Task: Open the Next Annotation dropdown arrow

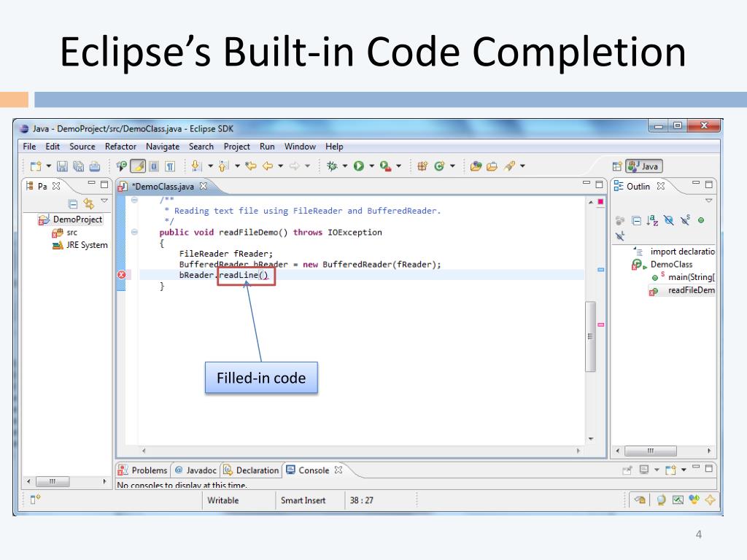Action: [210, 166]
